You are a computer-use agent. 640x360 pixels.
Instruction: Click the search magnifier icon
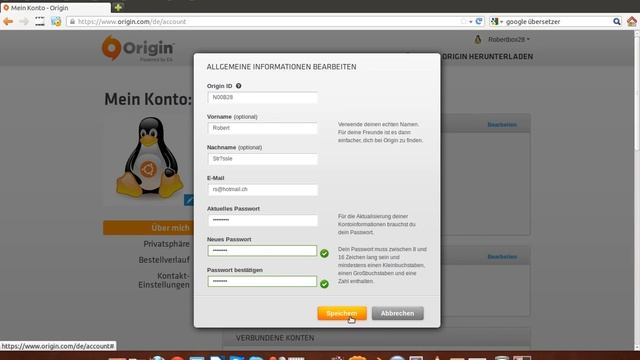click(x=617, y=22)
